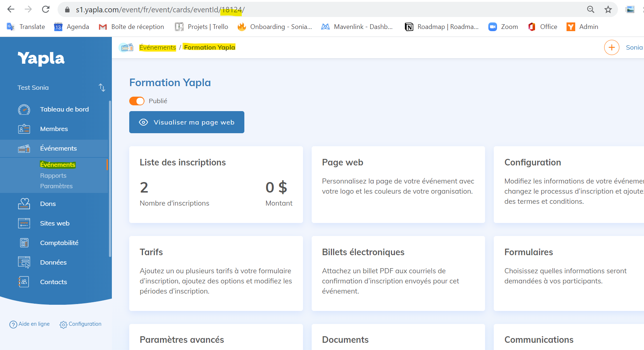644x350 pixels.
Task: Click the Données sidebar icon
Action: (24, 262)
